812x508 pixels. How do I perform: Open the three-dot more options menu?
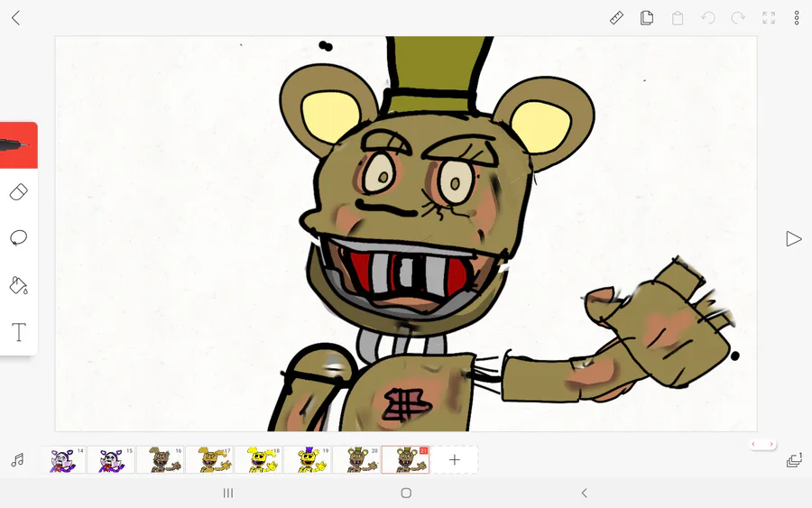tap(797, 18)
